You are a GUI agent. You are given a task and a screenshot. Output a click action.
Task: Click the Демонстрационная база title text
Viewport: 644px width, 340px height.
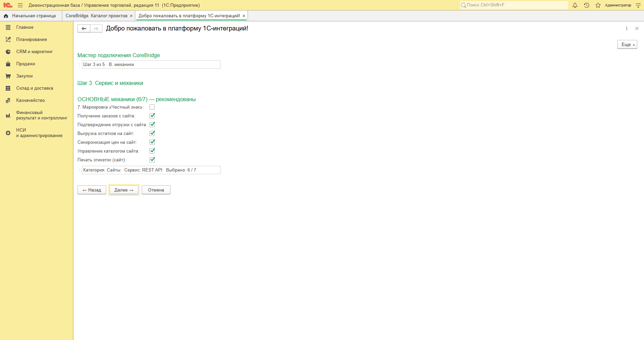[114, 5]
